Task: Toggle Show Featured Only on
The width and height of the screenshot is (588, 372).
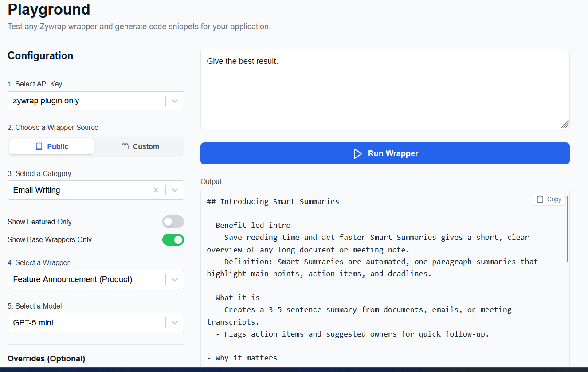Action: point(173,221)
